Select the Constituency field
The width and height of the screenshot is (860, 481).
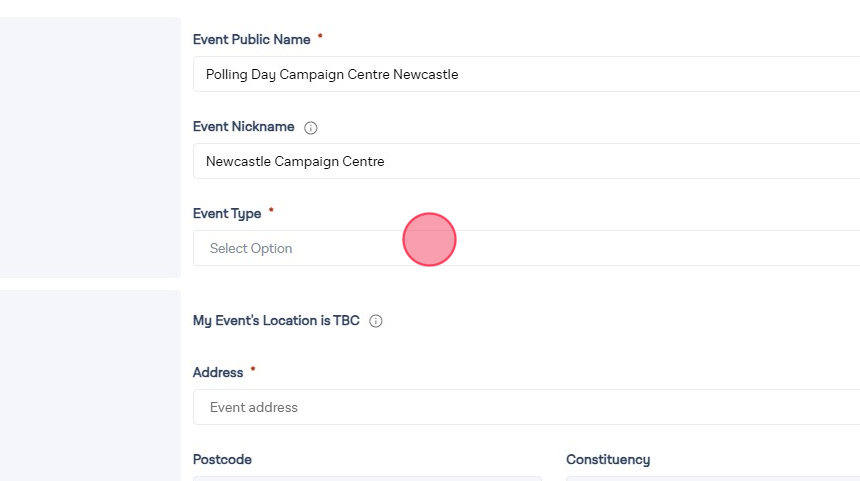[x=712, y=478]
